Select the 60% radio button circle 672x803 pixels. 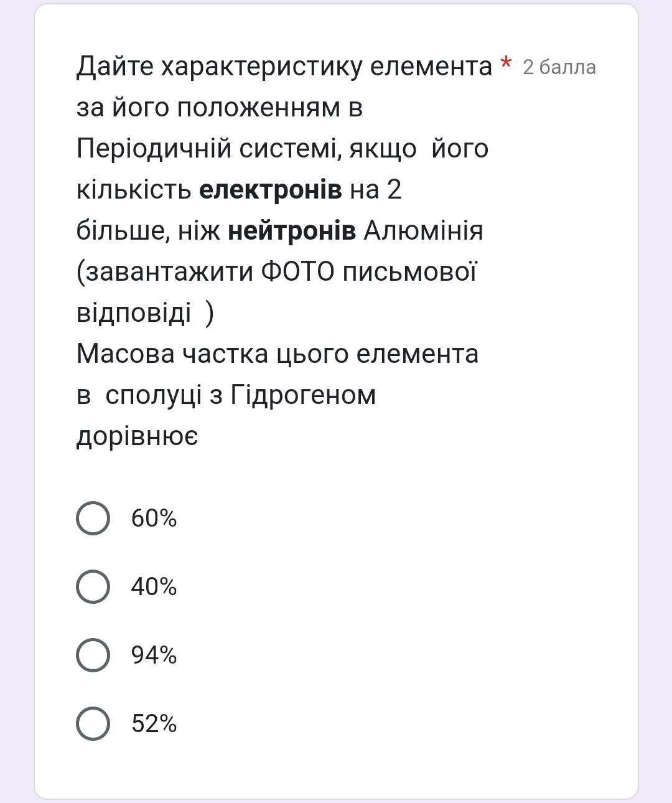click(x=93, y=518)
